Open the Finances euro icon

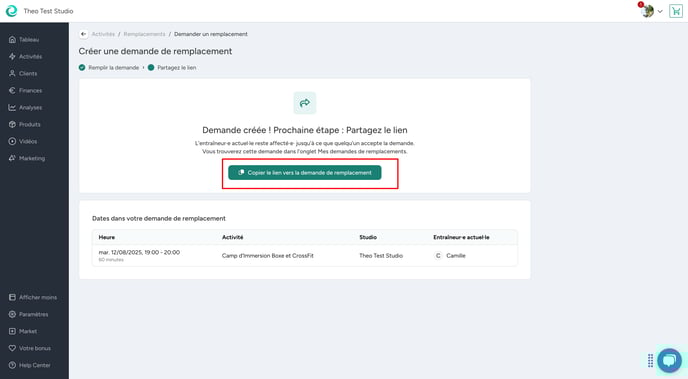(x=12, y=90)
